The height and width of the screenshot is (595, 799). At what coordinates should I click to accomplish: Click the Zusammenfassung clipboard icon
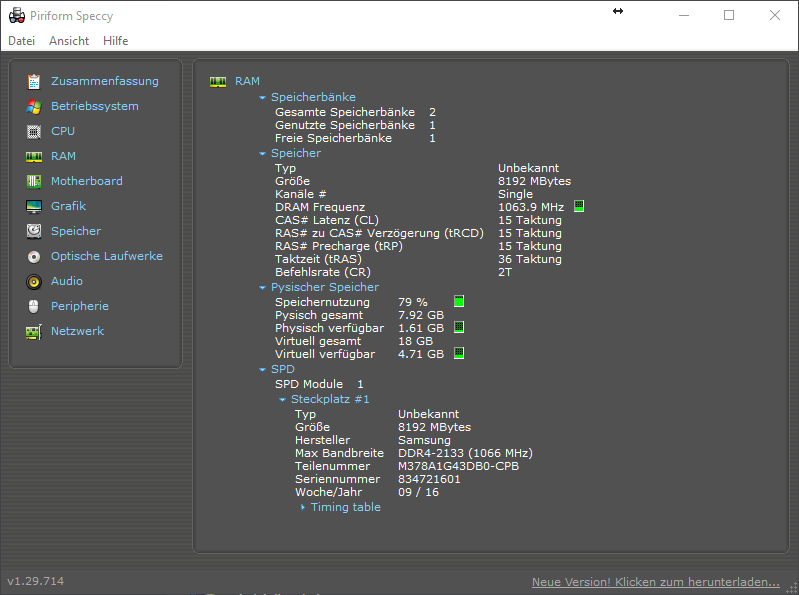click(34, 82)
